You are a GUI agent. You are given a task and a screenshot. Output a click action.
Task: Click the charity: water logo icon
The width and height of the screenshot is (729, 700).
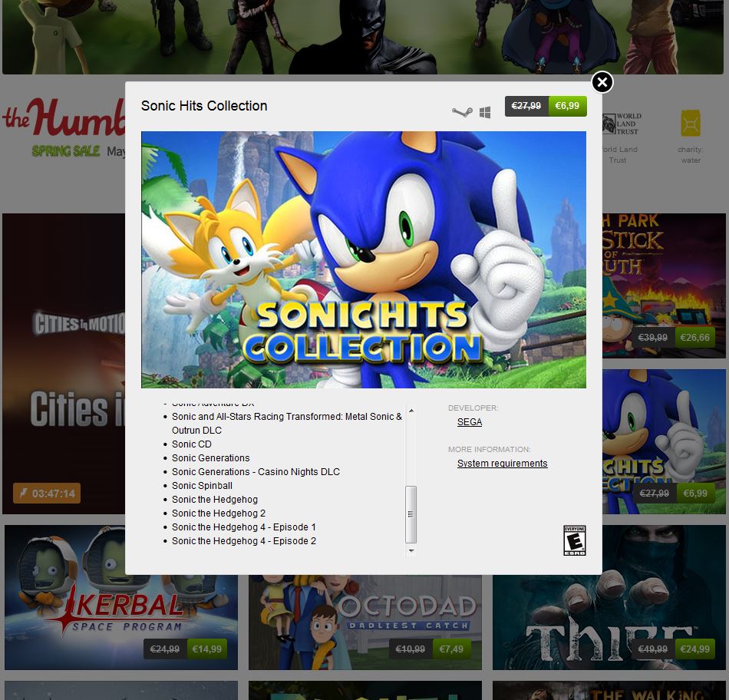(x=691, y=123)
